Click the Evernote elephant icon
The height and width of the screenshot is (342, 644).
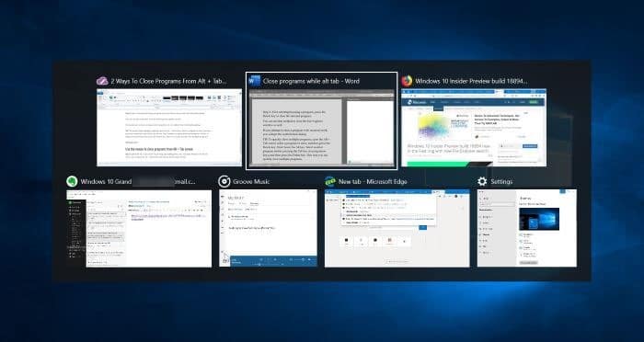click(x=72, y=181)
